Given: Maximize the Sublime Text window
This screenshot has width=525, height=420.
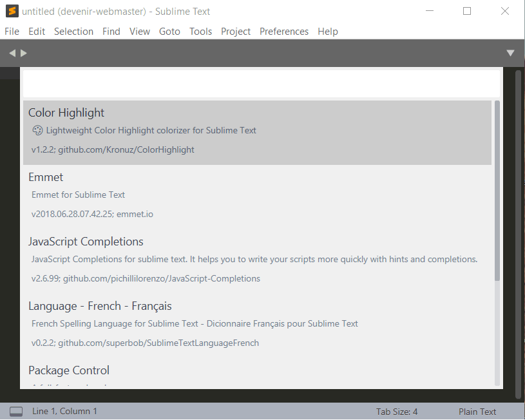Looking at the screenshot, I should tap(467, 11).
